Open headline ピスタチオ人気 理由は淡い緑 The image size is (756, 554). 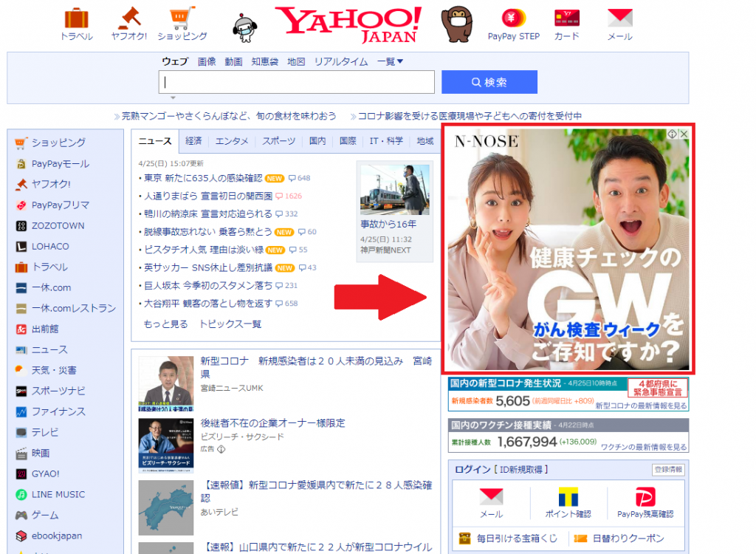204,250
